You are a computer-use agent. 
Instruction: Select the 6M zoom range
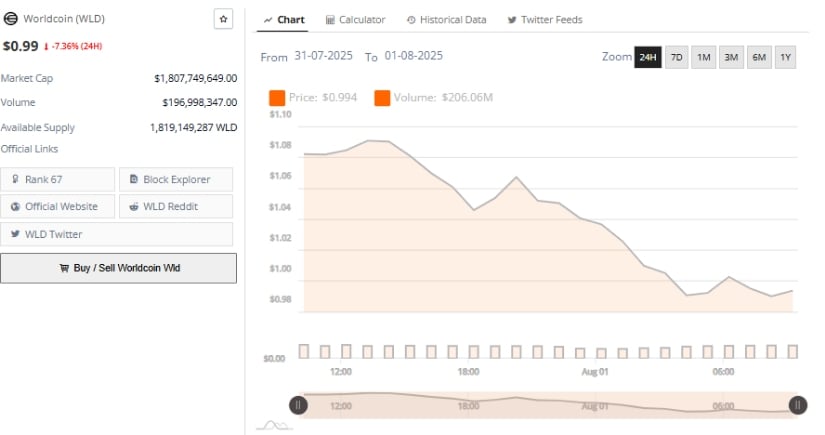pos(759,57)
